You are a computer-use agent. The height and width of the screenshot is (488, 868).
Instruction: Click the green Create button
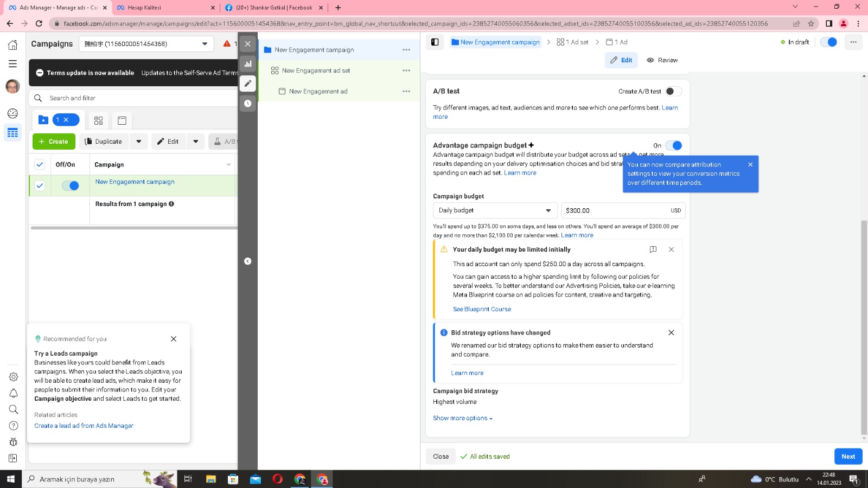coord(54,142)
